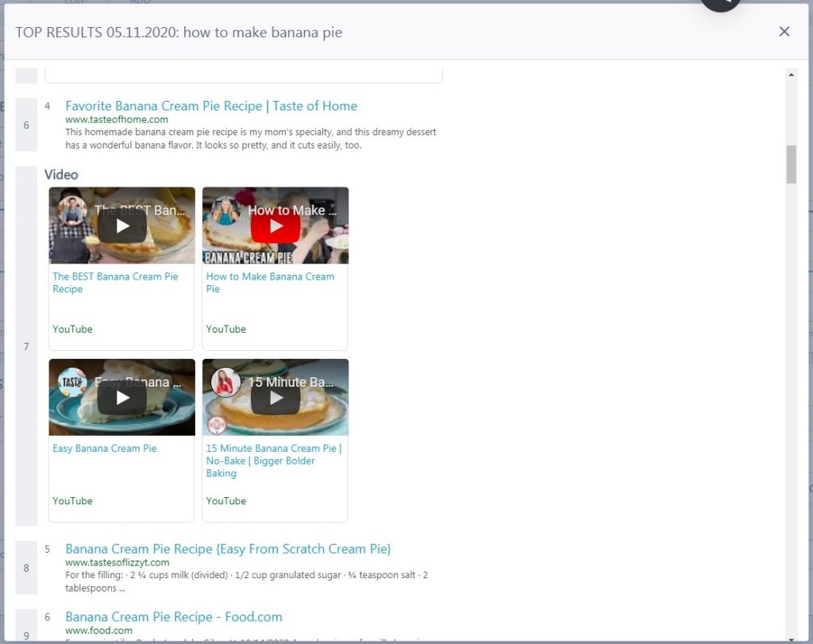Viewport: 813px width, 644px height.
Task: Click YouTube label under The BEST Banana video
Action: [72, 330]
